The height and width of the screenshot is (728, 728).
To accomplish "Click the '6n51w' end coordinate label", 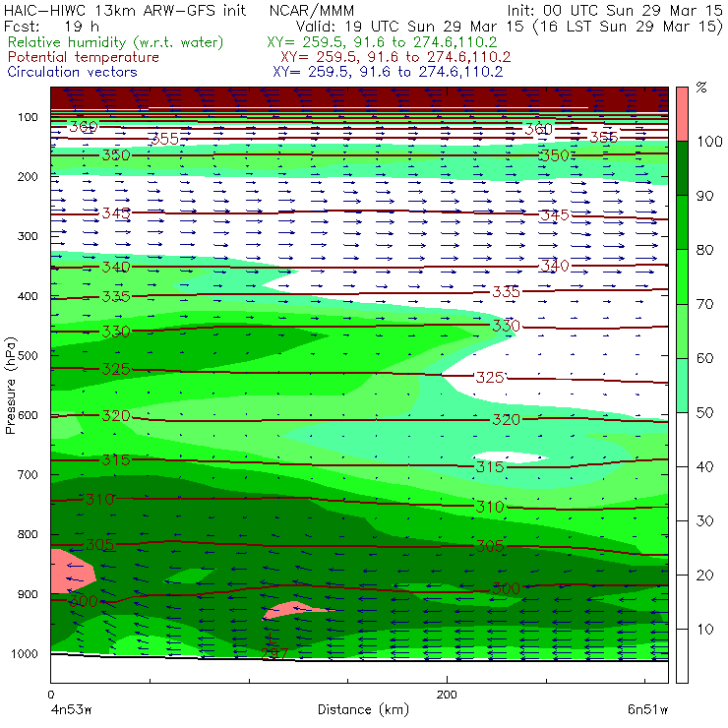I will coord(647,710).
